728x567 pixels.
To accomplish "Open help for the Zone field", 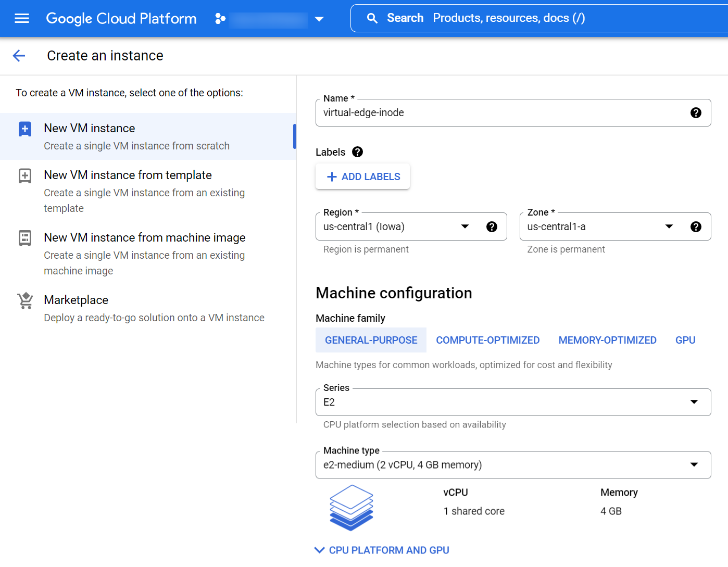I will coord(696,226).
